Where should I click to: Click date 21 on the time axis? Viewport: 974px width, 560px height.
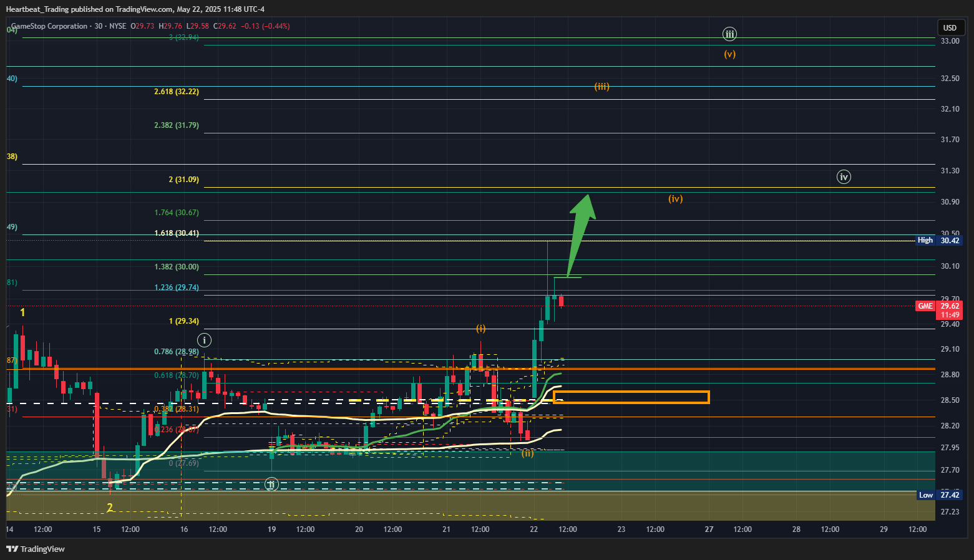pos(446,529)
